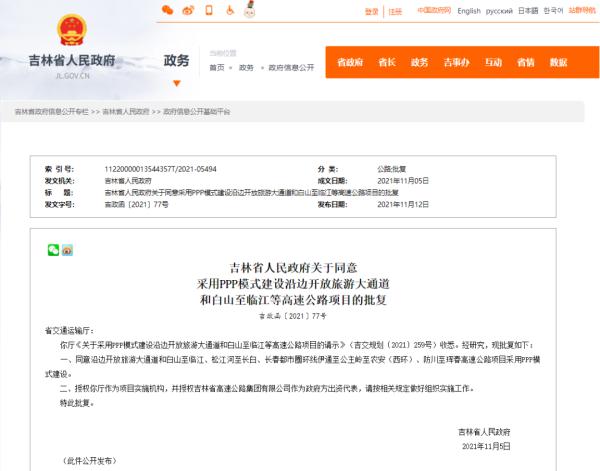Viewport: 600px width, 471px height.
Task: Select the 发文机关 value 吉林省人民政府
Action: coord(128,181)
